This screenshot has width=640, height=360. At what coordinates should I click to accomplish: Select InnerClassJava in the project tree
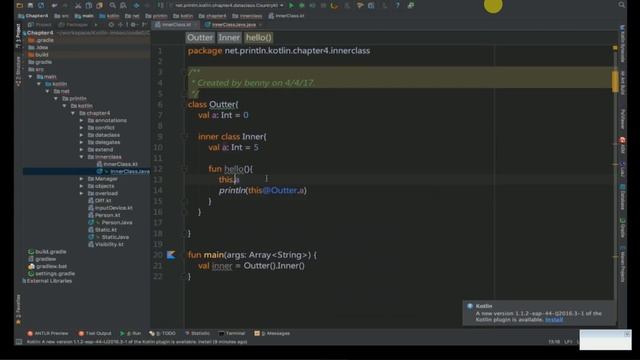124,171
